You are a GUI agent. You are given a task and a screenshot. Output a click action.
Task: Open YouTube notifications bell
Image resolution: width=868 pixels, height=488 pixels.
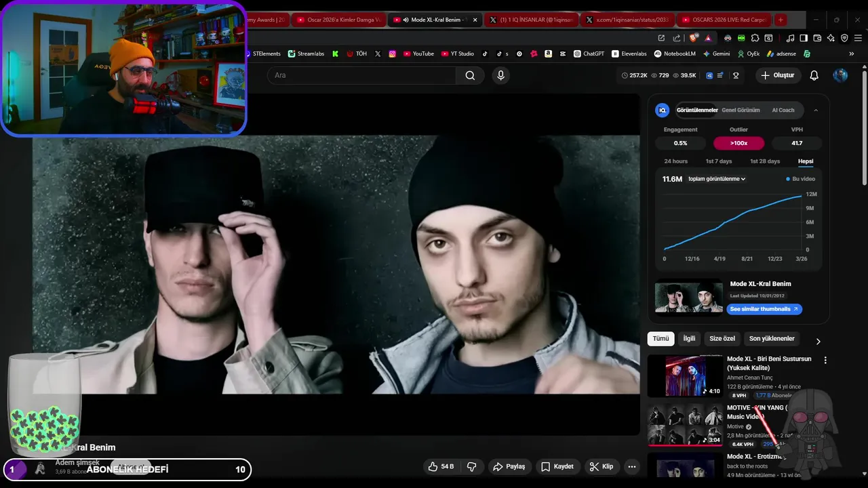[x=814, y=75]
